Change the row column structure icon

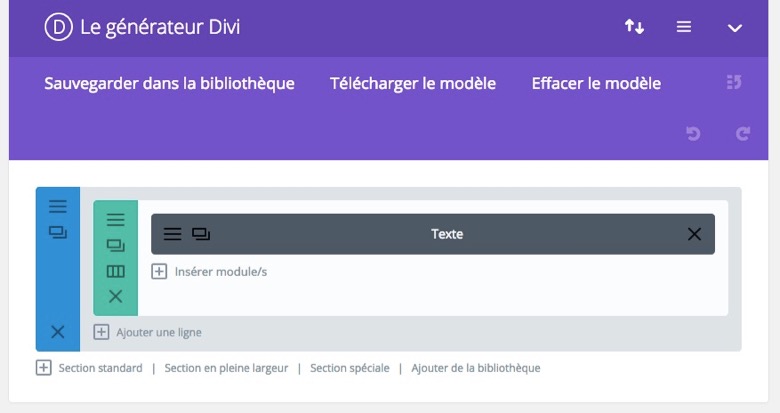(115, 271)
